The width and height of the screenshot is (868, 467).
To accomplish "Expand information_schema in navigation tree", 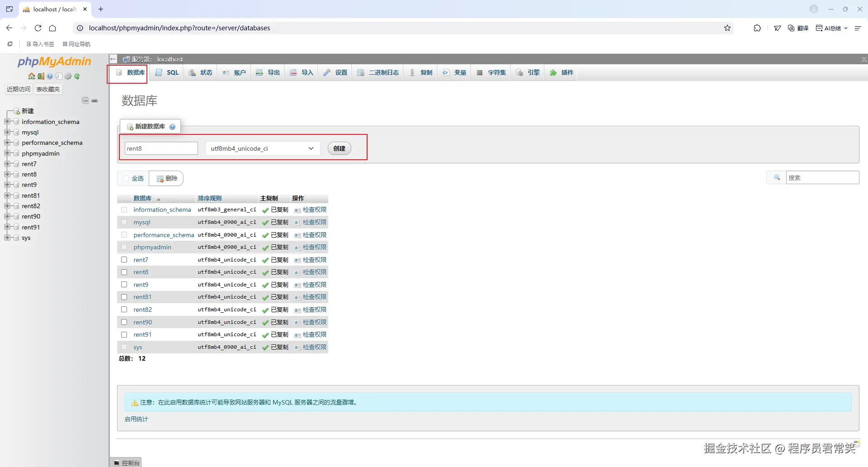I will [7, 122].
